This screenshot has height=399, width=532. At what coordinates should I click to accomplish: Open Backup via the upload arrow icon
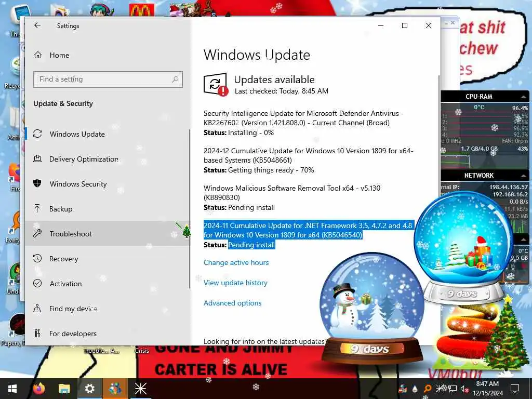click(x=37, y=208)
